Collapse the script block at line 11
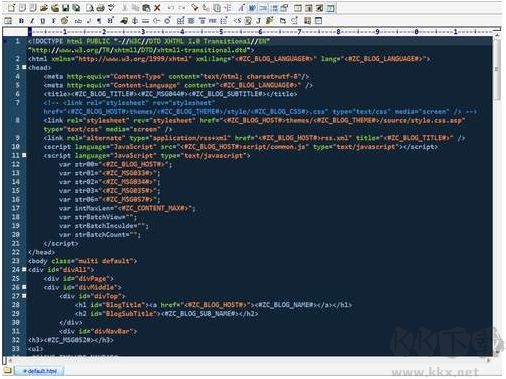The image size is (506, 379). pos(24,155)
